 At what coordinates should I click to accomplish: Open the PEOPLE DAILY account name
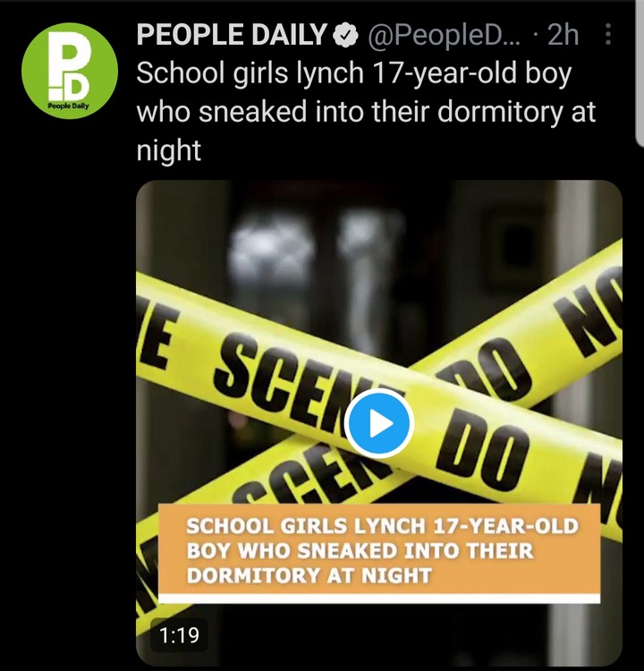[x=232, y=35]
